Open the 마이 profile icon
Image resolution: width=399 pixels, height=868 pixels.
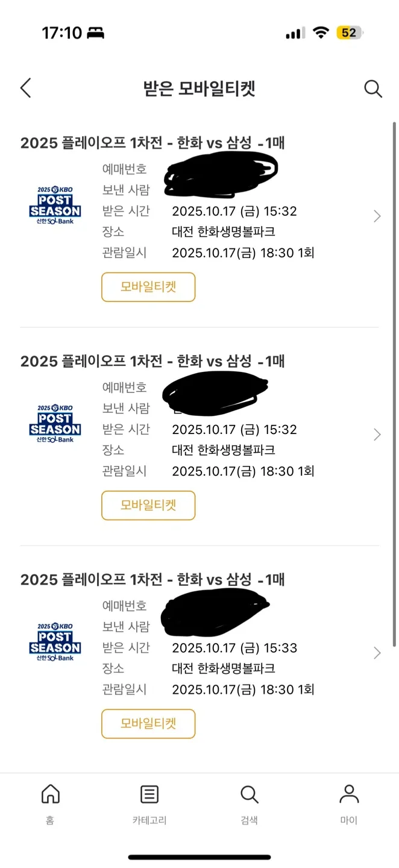(x=348, y=802)
